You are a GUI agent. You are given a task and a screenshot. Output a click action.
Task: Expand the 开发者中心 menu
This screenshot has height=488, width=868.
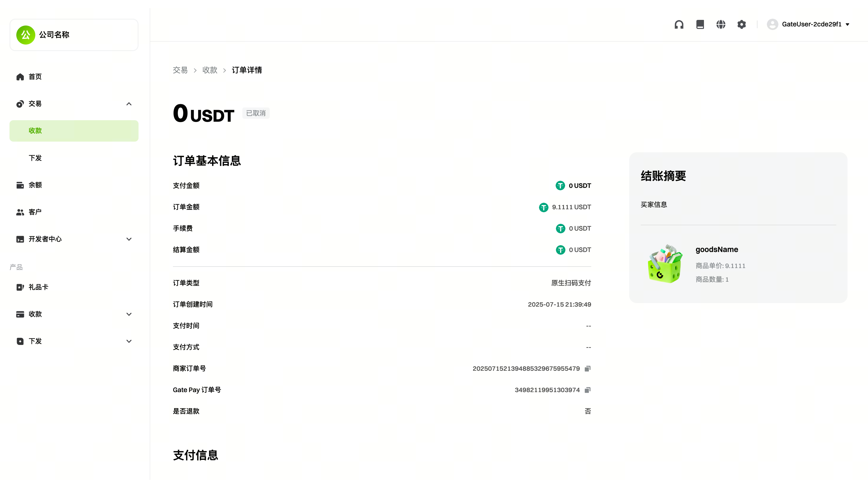point(129,239)
